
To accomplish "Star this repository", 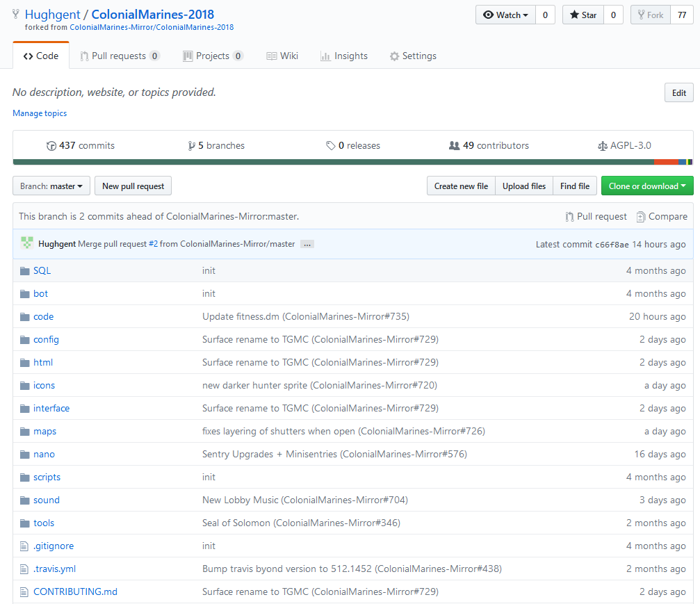I will click(x=583, y=15).
